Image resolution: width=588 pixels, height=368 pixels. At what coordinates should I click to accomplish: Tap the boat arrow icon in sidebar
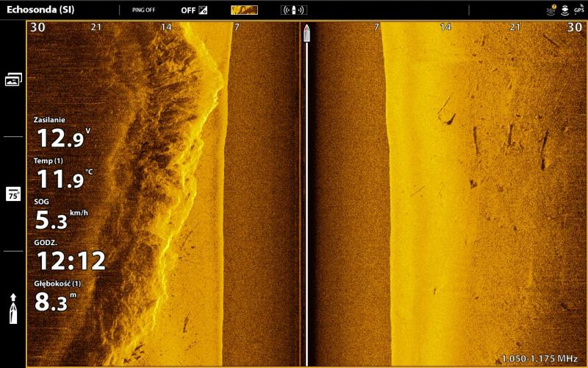[x=12, y=309]
